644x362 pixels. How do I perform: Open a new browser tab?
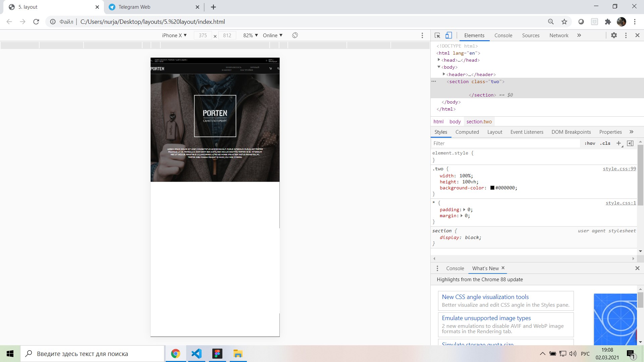[213, 7]
